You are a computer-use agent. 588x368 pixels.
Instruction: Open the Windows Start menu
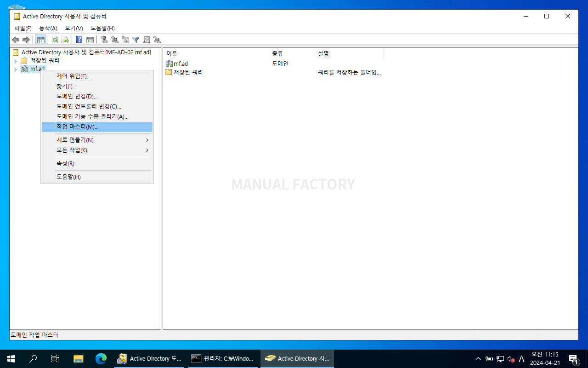coord(11,359)
